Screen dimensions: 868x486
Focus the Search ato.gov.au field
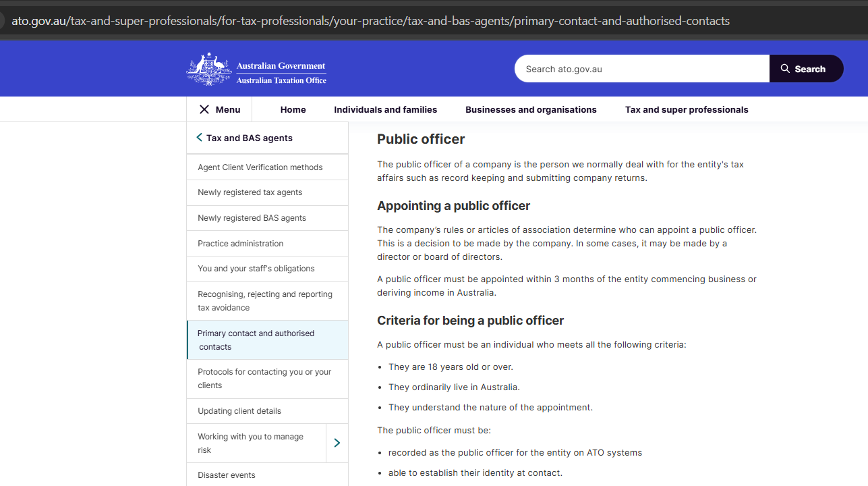tap(642, 69)
